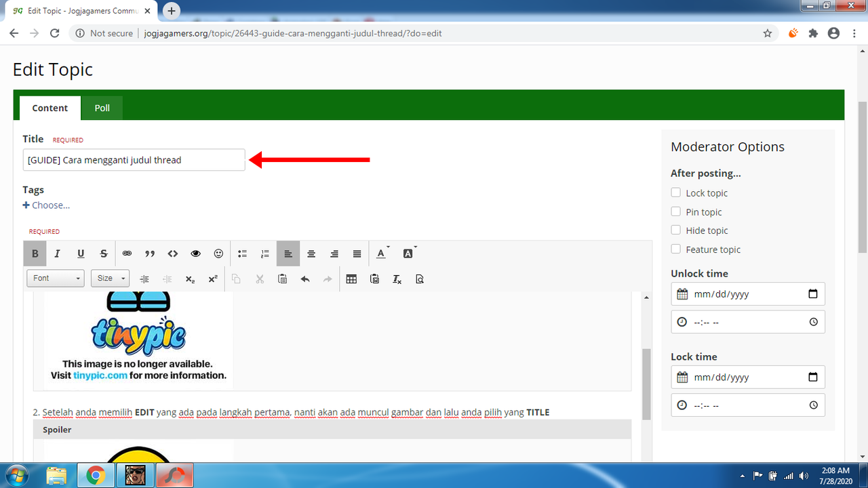
Task: Bookmark this page with the star icon
Action: (768, 33)
